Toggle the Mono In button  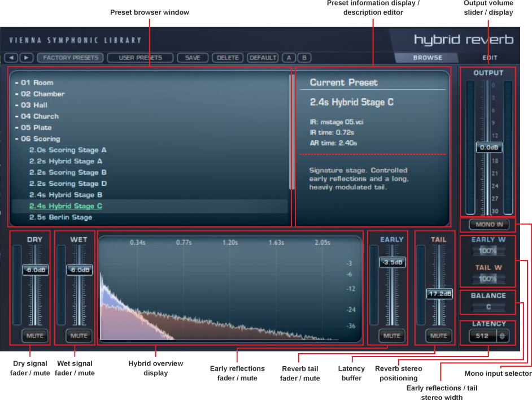pos(489,224)
